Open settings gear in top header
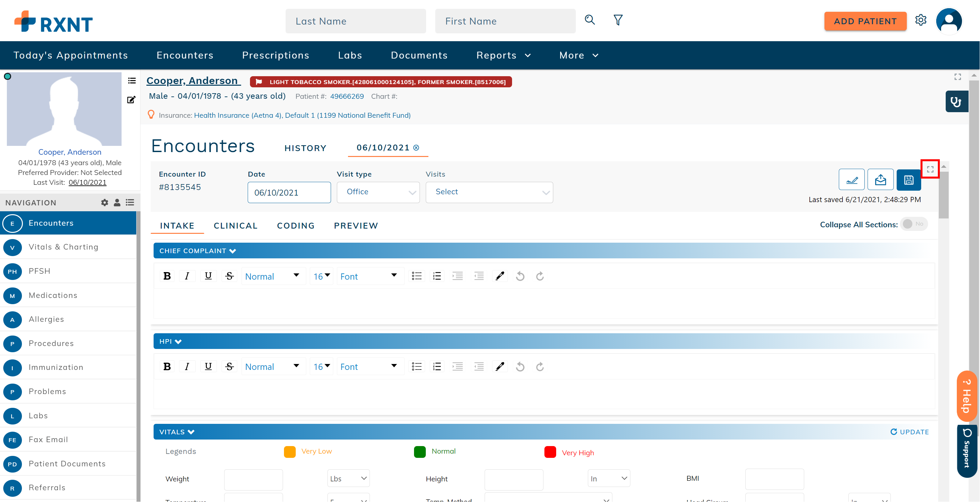Viewport: 980px width, 502px height. point(921,20)
